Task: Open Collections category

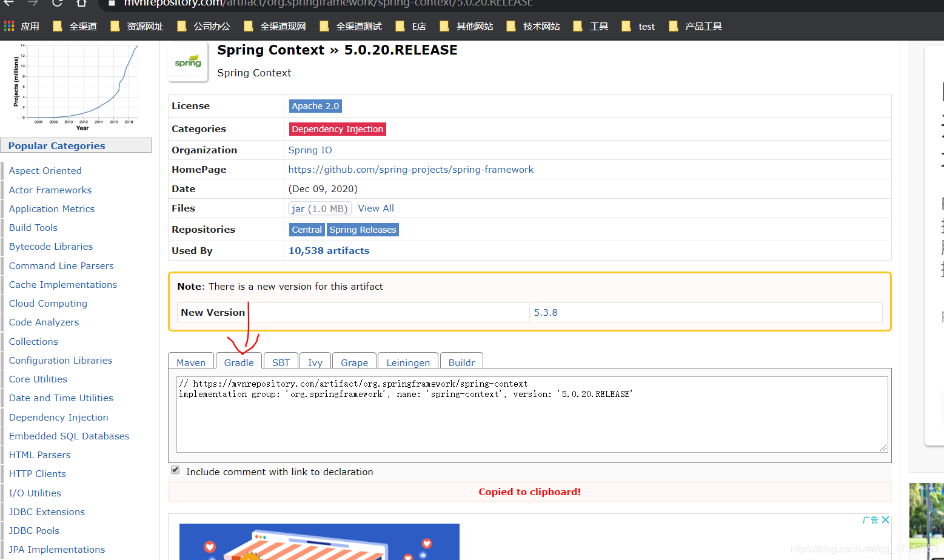Action: (33, 342)
